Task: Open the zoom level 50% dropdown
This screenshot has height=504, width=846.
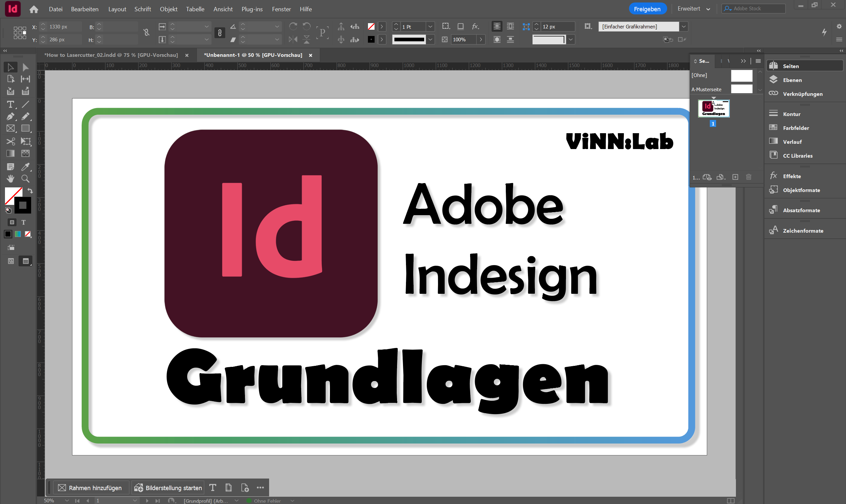Action: click(66, 501)
